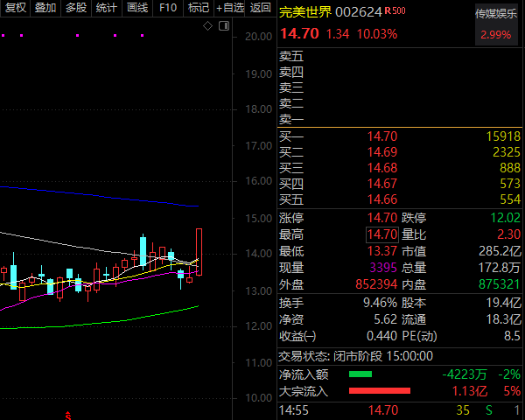This screenshot has width=525, height=420.
Task: Click the stock name 完美世界
Action: coord(305,12)
